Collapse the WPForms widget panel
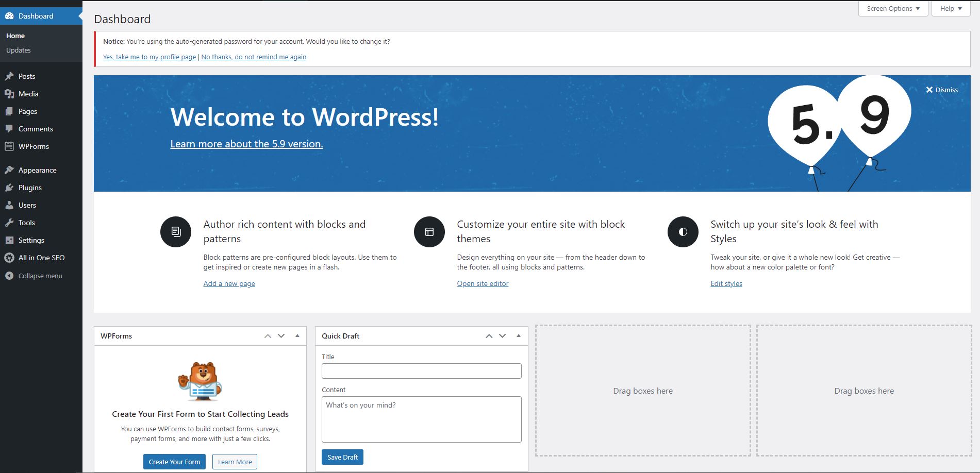 [297, 336]
